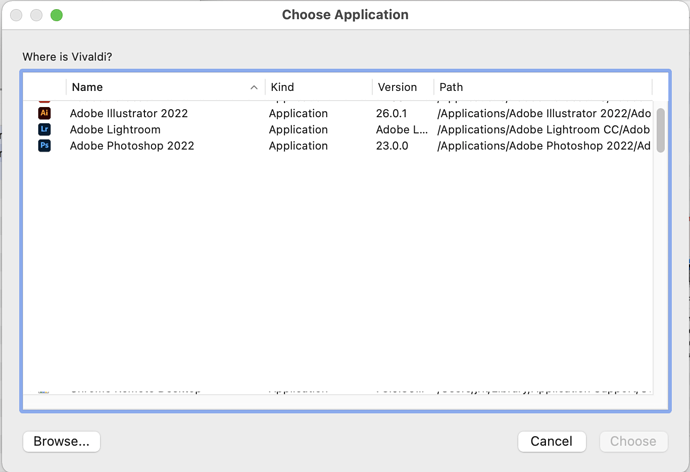
Task: Click the Photoshop 2022 application path
Action: 544,146
